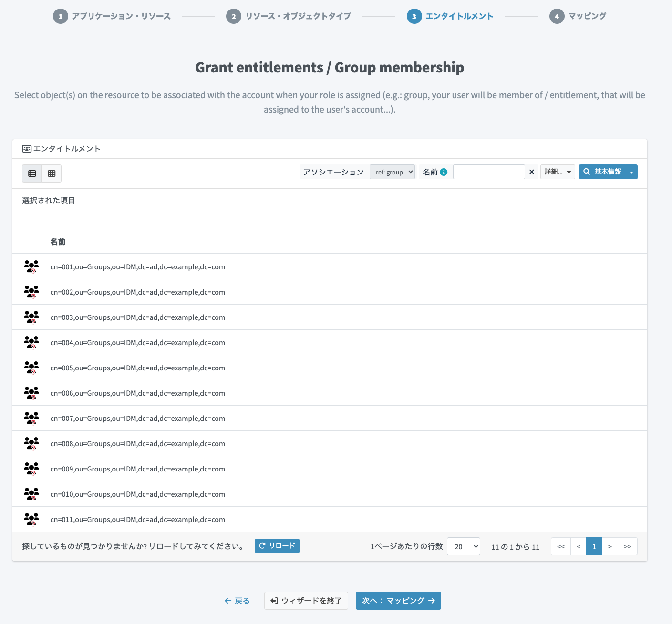
Task: Select cn=011,ou=Groups,ou=IDM,dc=ad,dc=example,dc=com
Action: click(138, 520)
